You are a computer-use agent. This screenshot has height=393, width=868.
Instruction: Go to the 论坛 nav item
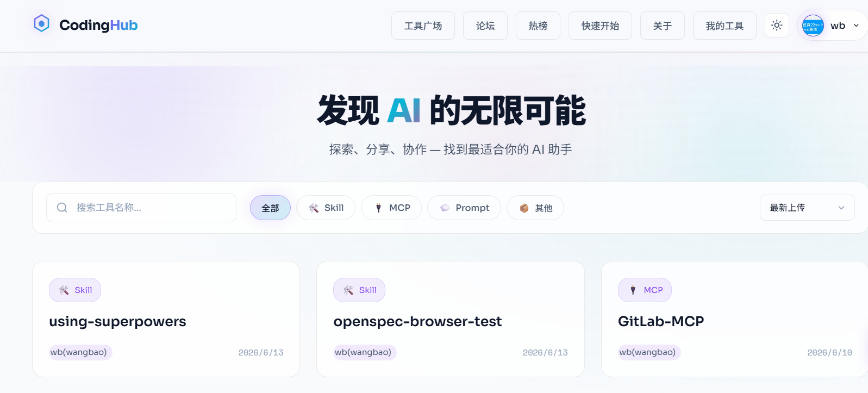pyautogui.click(x=485, y=26)
